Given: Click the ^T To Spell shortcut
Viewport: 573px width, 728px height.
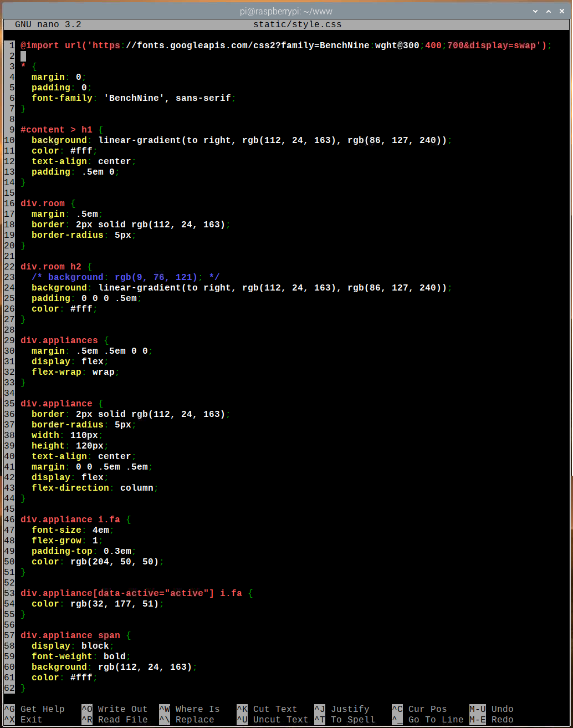Looking at the screenshot, I should pyautogui.click(x=345, y=720).
